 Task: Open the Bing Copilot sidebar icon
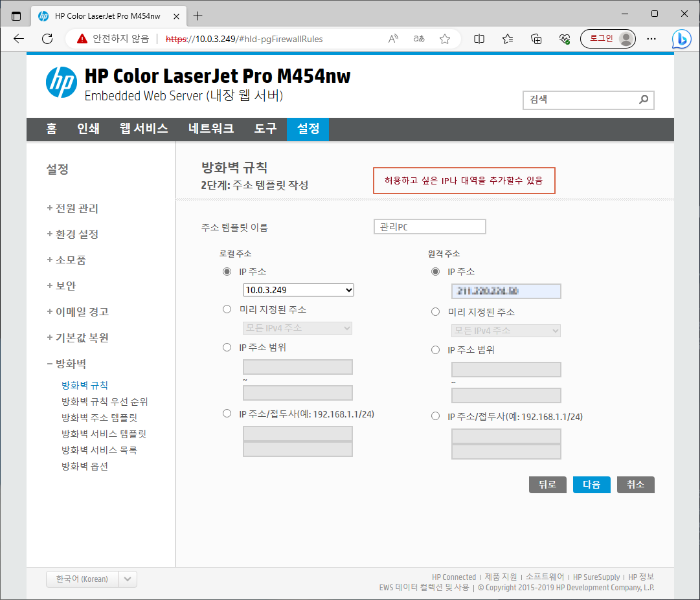point(682,39)
